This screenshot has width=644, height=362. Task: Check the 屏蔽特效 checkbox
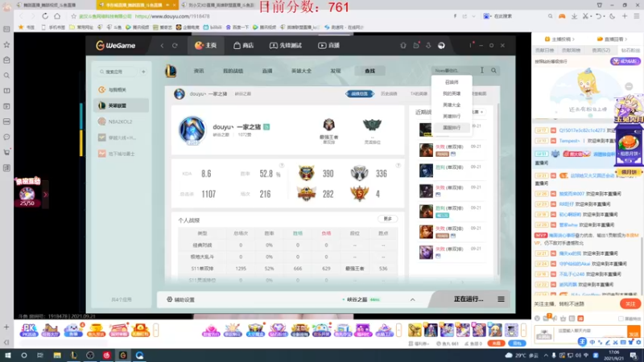621,319
